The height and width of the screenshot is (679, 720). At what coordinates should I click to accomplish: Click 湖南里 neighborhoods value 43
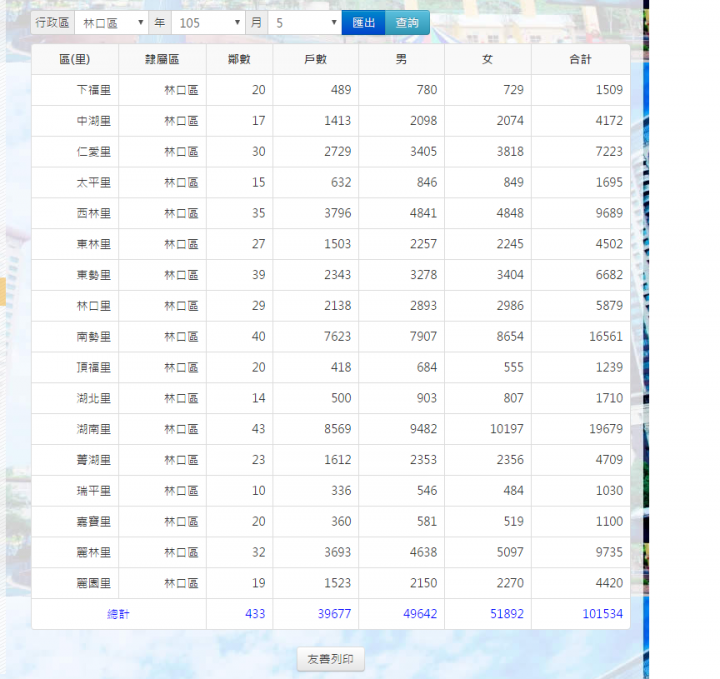coord(259,429)
